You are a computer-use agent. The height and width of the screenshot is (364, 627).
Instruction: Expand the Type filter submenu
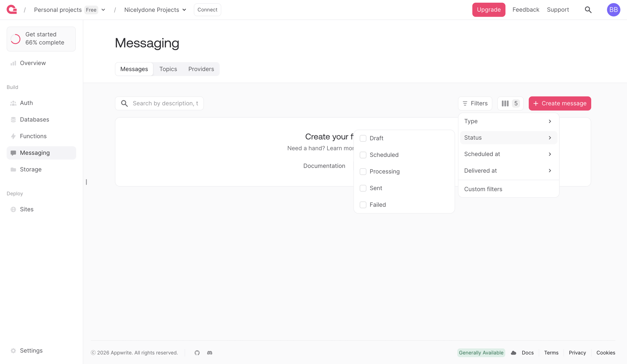click(x=508, y=121)
